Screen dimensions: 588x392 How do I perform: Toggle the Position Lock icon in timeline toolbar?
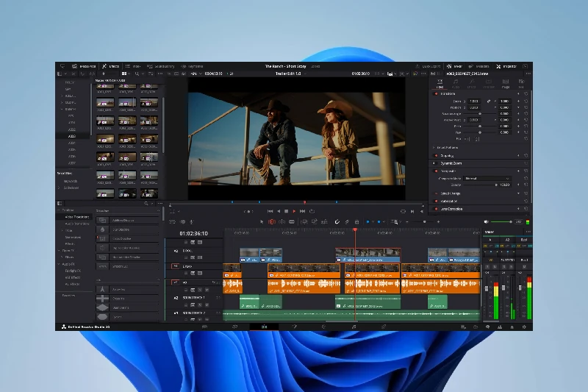click(x=356, y=221)
